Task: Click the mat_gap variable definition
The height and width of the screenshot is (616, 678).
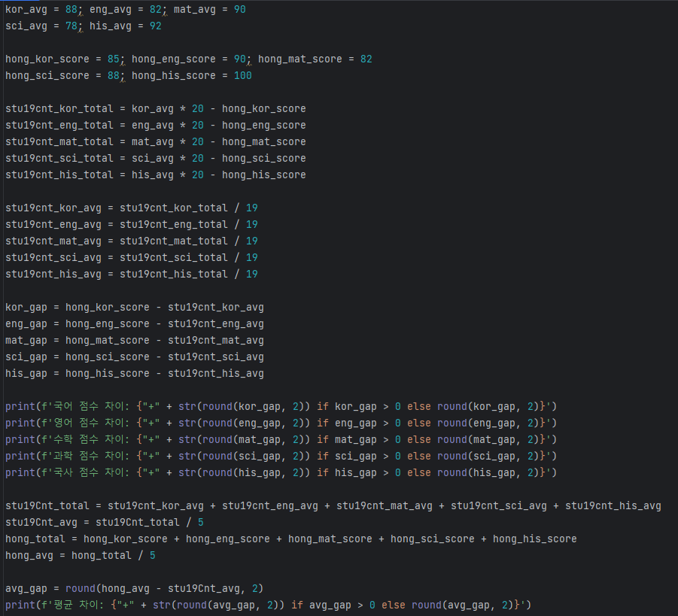Action: click(26, 341)
